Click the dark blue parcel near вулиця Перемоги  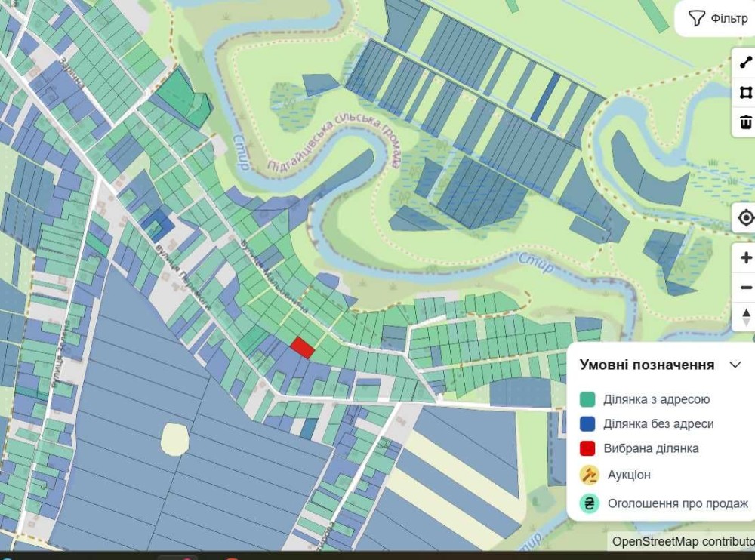[x=157, y=224]
